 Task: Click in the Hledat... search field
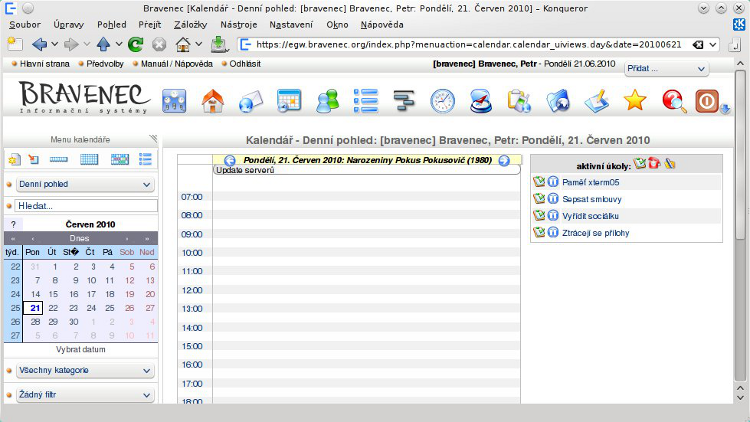click(86, 206)
